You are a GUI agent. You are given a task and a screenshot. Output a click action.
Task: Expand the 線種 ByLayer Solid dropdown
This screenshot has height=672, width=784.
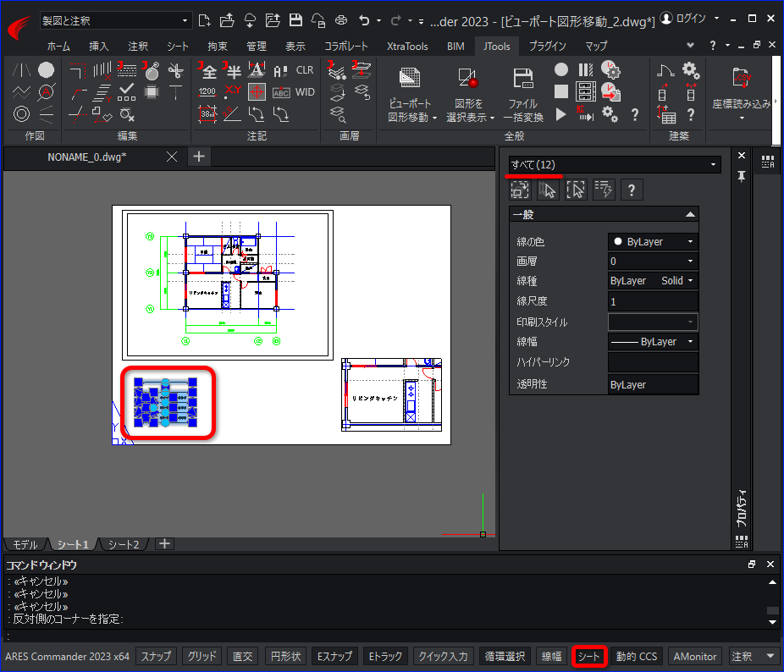click(653, 281)
